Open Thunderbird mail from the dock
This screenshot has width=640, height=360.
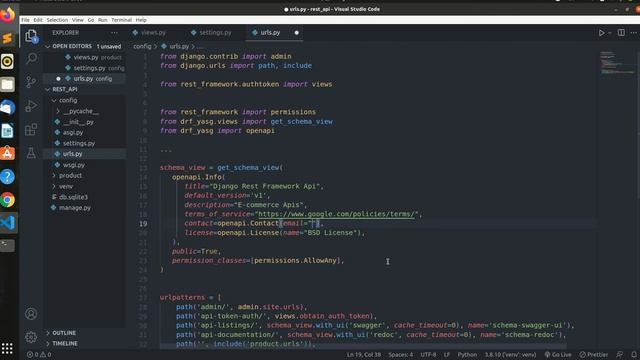[x=7, y=107]
